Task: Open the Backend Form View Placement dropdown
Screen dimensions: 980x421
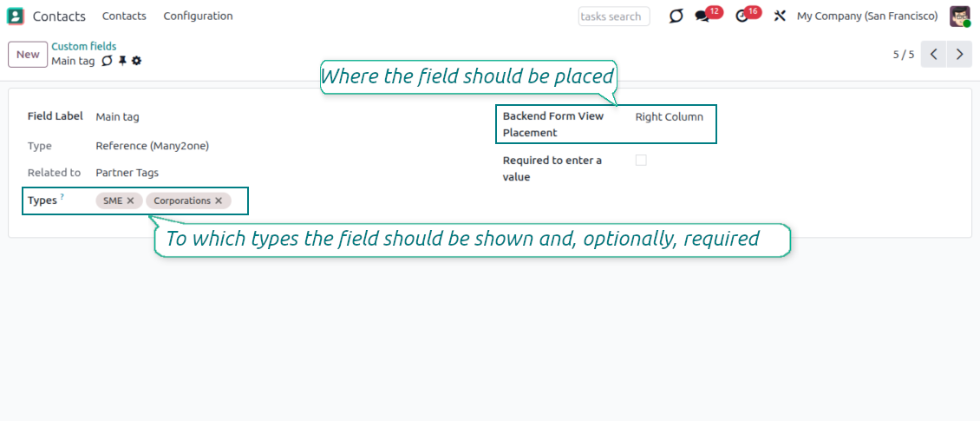Action: 670,116
